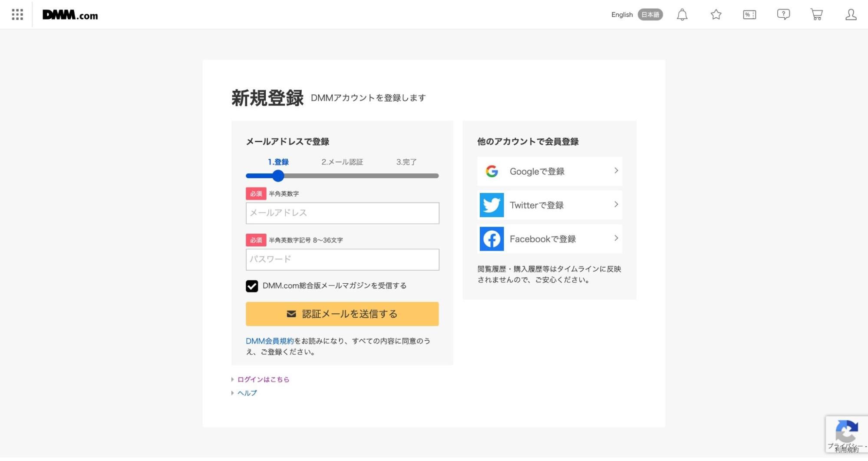Open DMM会員規約 link
Viewport: 868px width, 461px height.
270,341
